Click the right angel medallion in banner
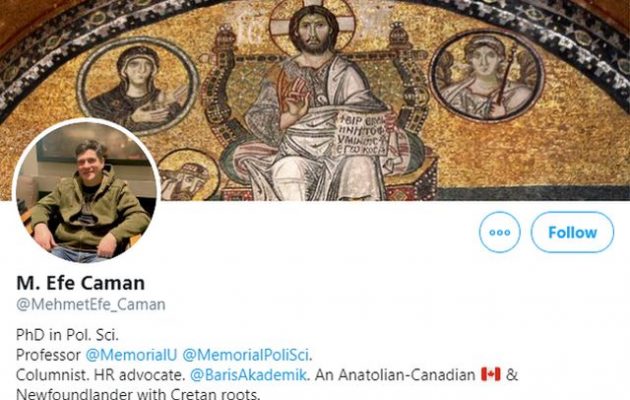This screenshot has height=400, width=630. [x=487, y=76]
